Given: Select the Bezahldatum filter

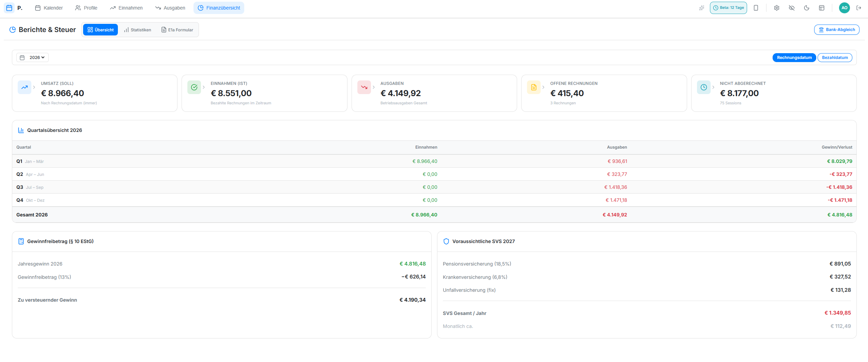Looking at the screenshot, I should 835,57.
